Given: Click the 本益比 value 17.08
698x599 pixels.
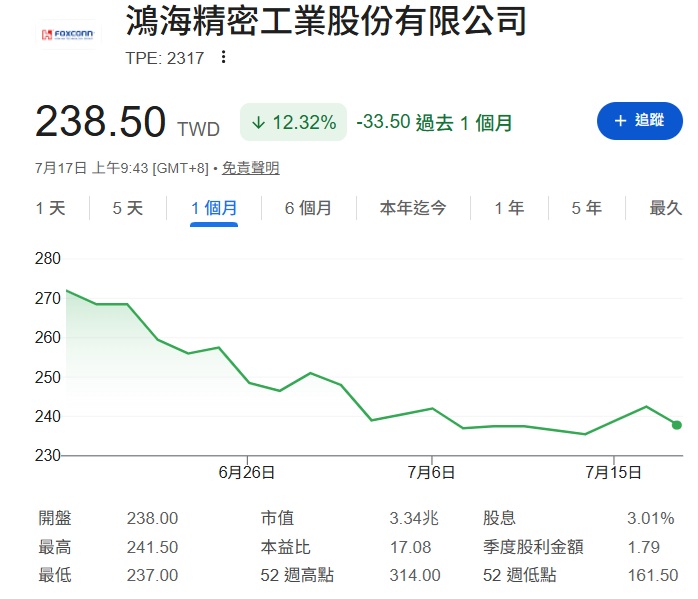Looking at the screenshot, I should (410, 547).
